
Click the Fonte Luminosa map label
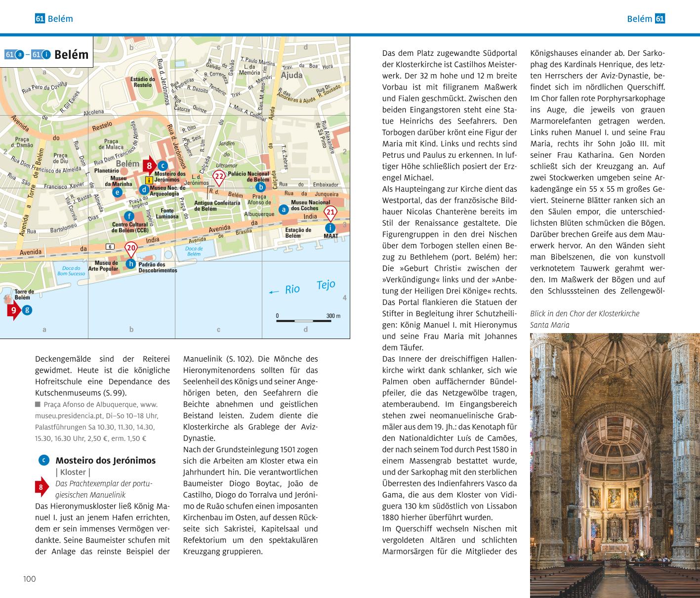click(167, 214)
